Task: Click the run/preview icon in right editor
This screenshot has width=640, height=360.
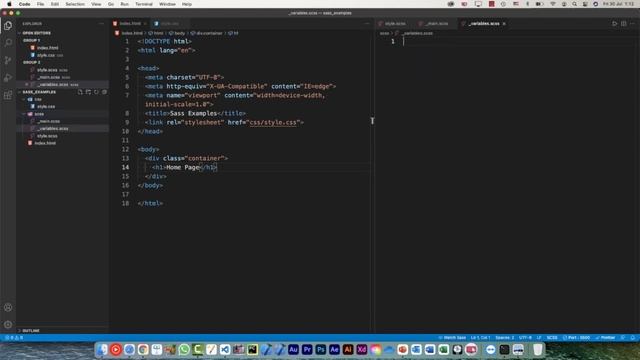Action: (615, 24)
